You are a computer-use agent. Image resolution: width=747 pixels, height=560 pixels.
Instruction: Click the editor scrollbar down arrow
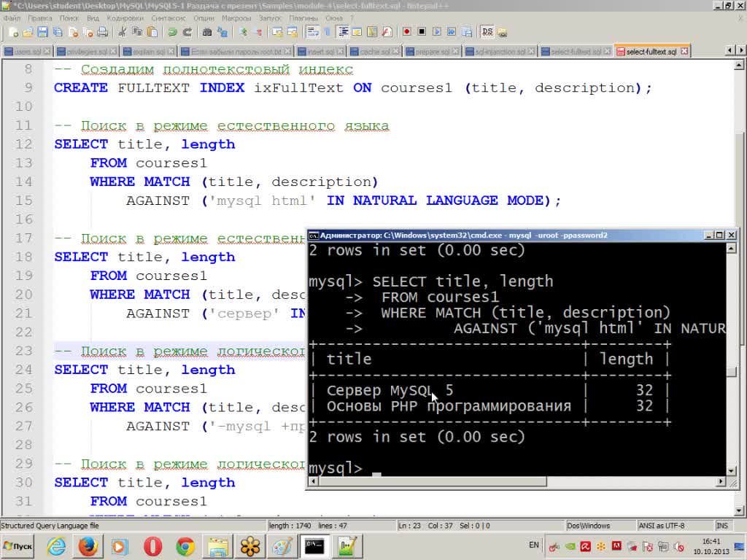(x=740, y=510)
